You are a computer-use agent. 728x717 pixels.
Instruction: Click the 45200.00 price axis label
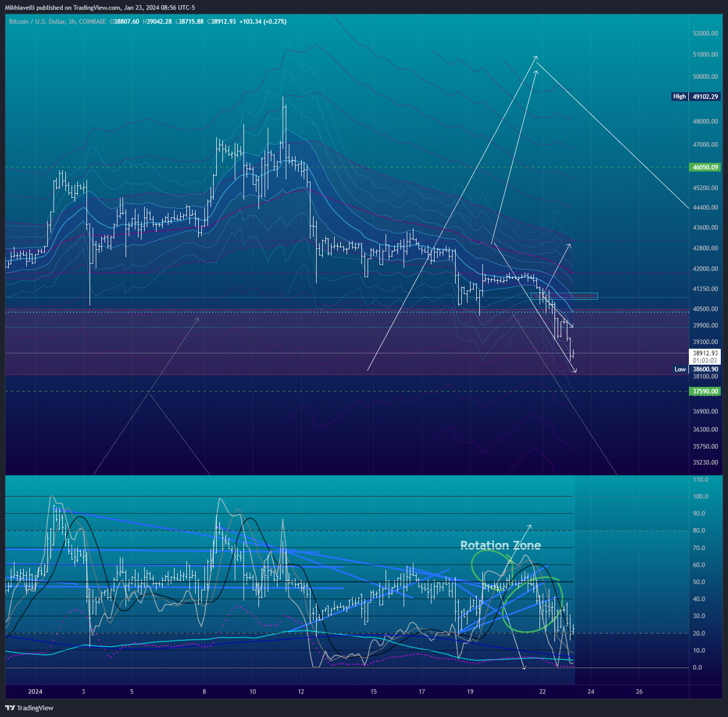705,188
